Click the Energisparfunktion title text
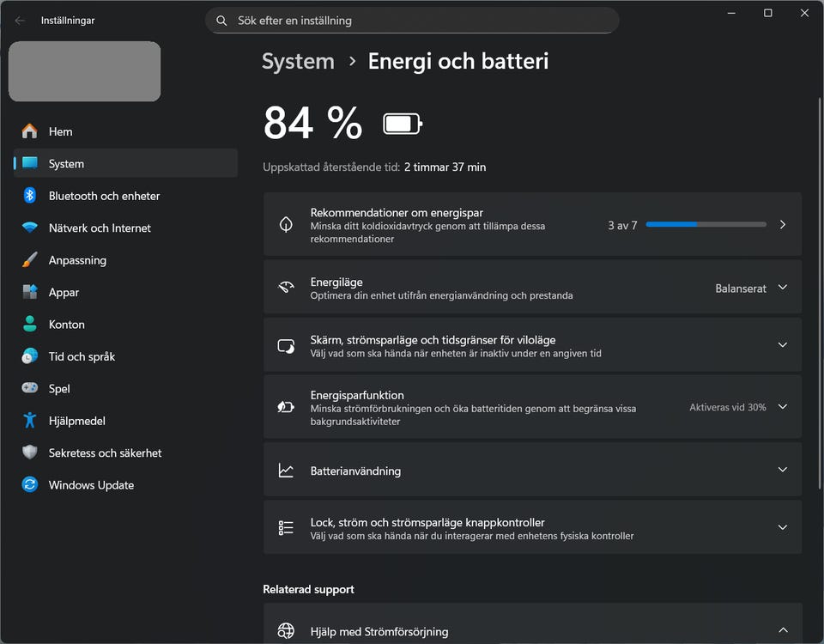The image size is (824, 644). (357, 395)
